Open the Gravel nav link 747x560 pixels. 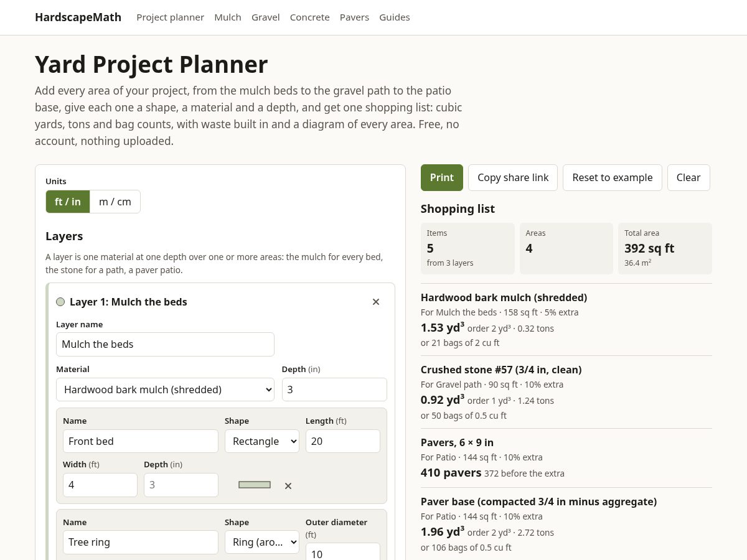pos(266,17)
